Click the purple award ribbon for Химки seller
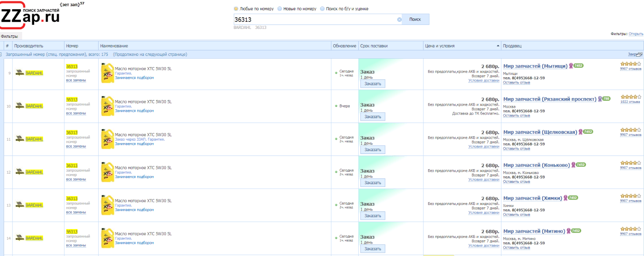Viewport: 644px width, 256px height. point(566,198)
